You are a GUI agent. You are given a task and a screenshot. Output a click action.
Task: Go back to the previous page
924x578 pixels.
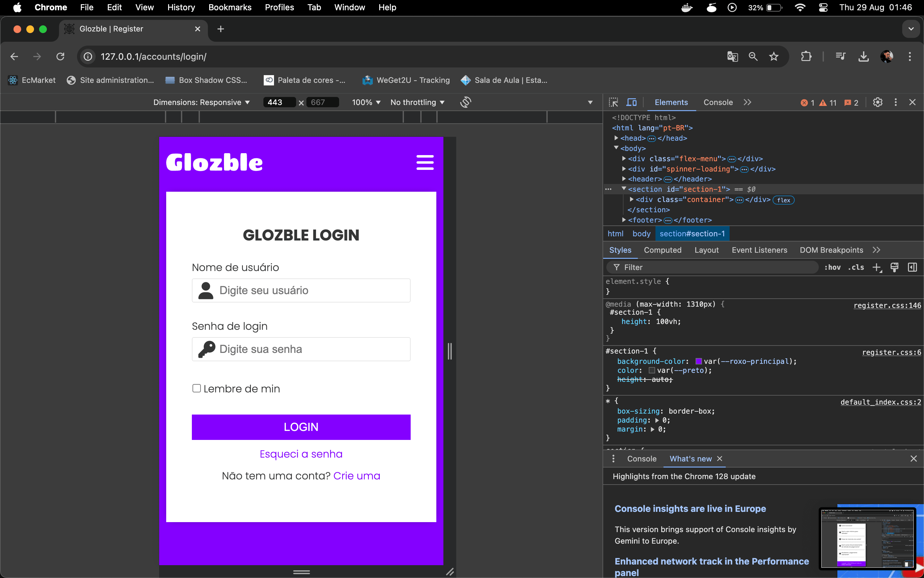(x=14, y=57)
